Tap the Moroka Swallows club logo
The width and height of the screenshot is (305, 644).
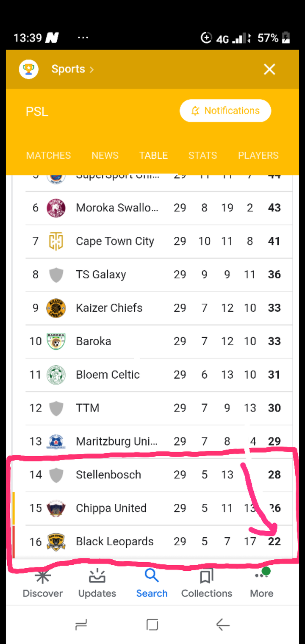coord(56,208)
